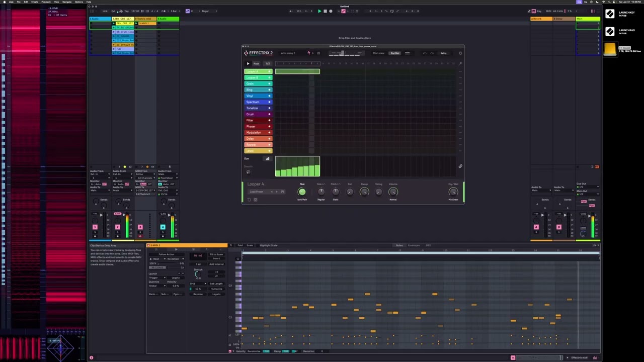Open the Navigate menu in the menu bar
Viewport: 644px width, 362px height.
pos(67,2)
